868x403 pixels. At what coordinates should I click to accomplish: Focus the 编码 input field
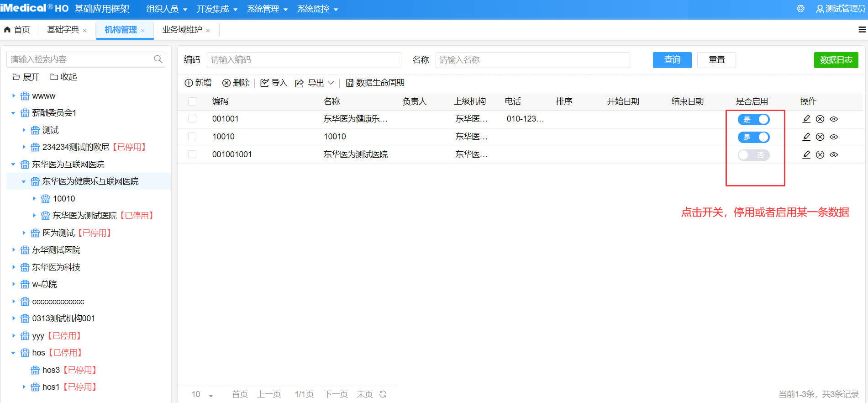[304, 60]
